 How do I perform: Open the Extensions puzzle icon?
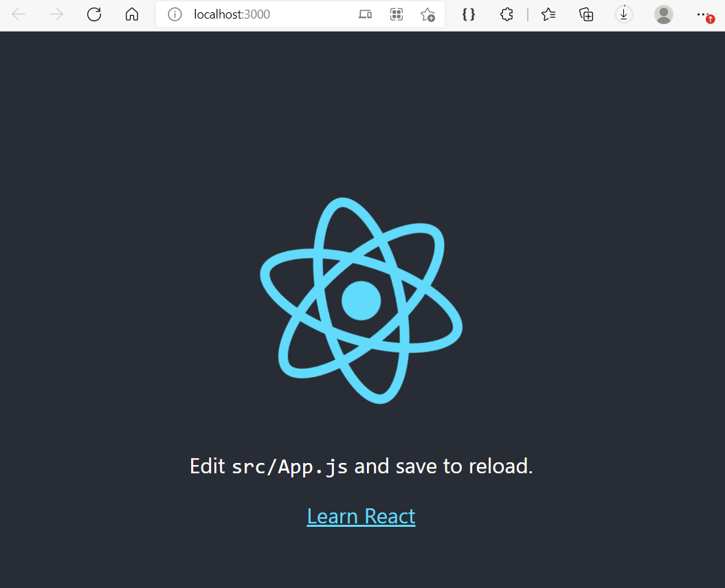tap(506, 14)
